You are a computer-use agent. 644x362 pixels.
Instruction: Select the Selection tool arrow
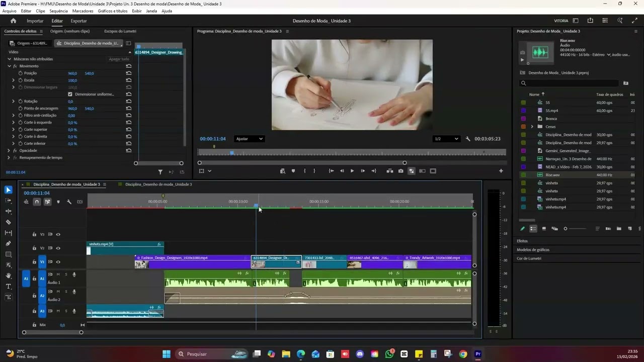pyautogui.click(x=9, y=190)
